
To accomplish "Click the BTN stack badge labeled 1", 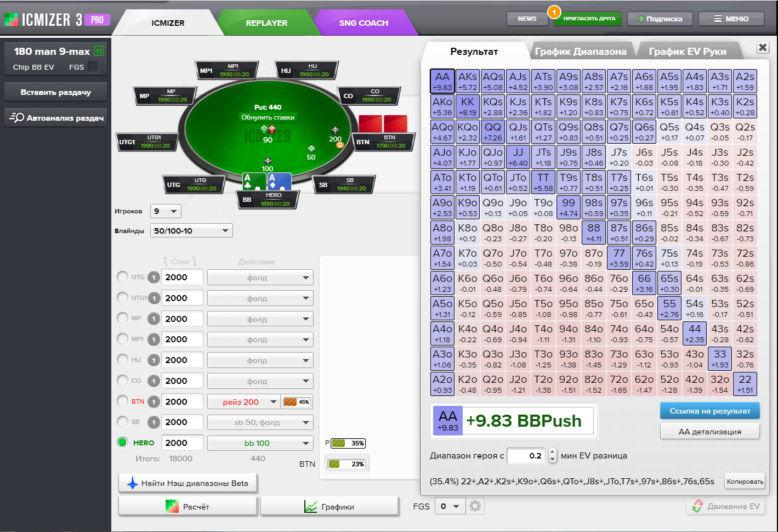I will click(x=154, y=402).
